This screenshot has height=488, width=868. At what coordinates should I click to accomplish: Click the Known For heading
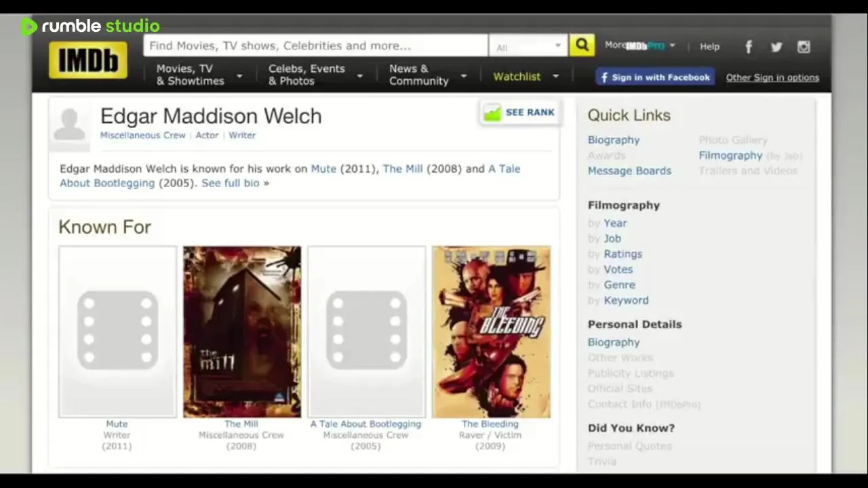pyautogui.click(x=104, y=227)
